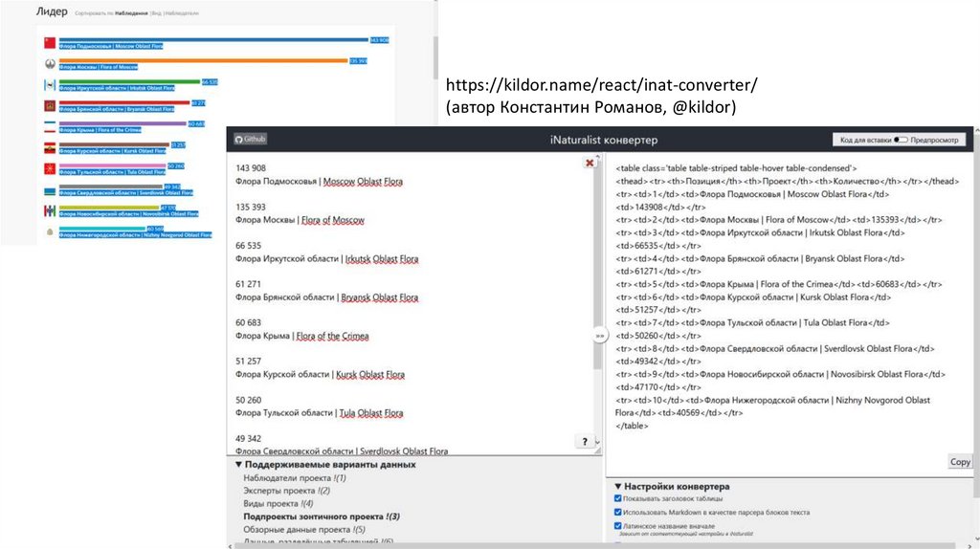Viewport: 980px width, 549px height.
Task: Toggle Латинское название вначале checkbox
Action: pyautogui.click(x=618, y=526)
